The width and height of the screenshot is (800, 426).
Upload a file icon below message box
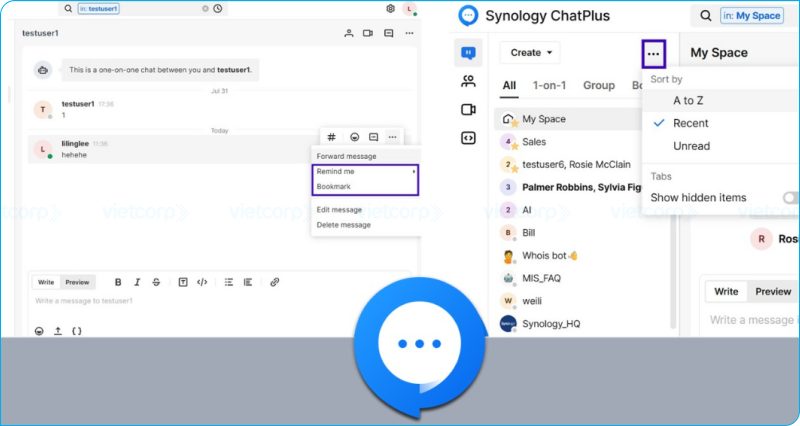[x=58, y=331]
